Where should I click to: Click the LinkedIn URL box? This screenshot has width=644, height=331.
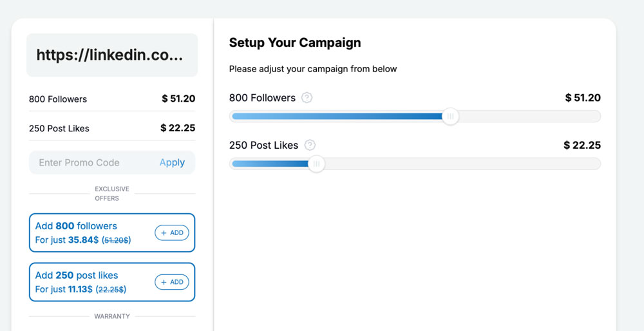pyautogui.click(x=111, y=55)
